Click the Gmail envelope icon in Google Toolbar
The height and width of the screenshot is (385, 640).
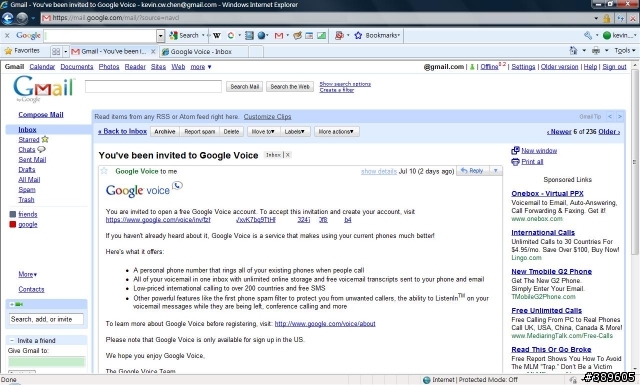[279, 36]
